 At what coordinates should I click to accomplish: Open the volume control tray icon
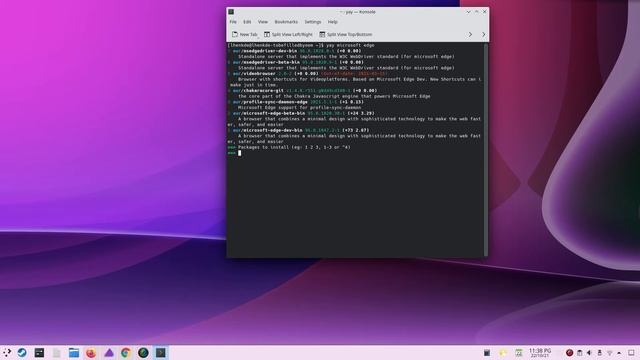tap(589, 353)
